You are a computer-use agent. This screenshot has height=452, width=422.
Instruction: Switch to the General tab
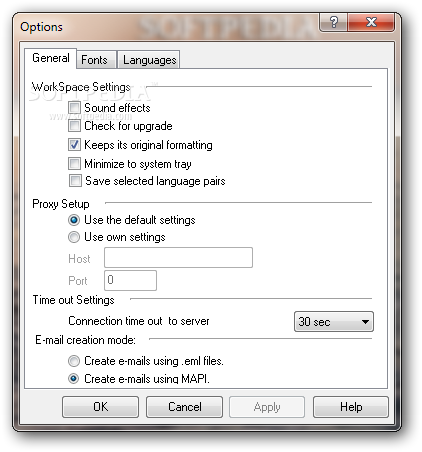(x=51, y=58)
